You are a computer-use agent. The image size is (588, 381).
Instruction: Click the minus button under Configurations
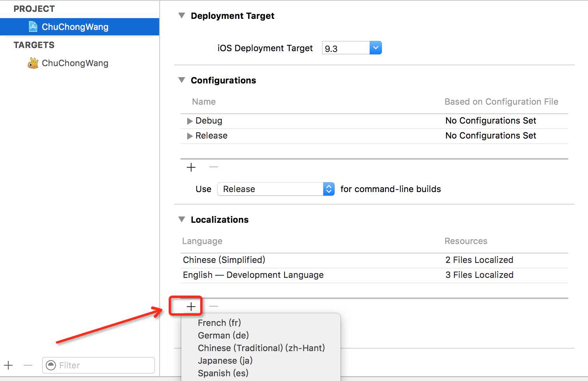pyautogui.click(x=214, y=167)
